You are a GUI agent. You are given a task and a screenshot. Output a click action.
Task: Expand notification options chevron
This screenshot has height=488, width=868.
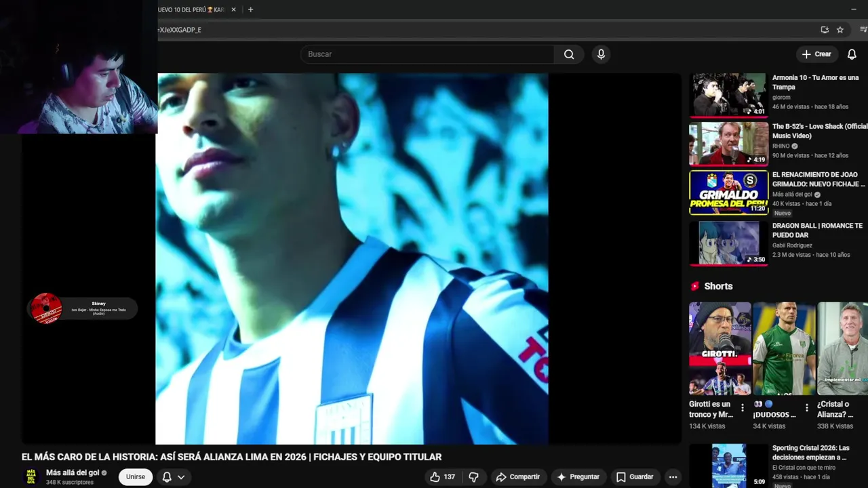click(181, 477)
